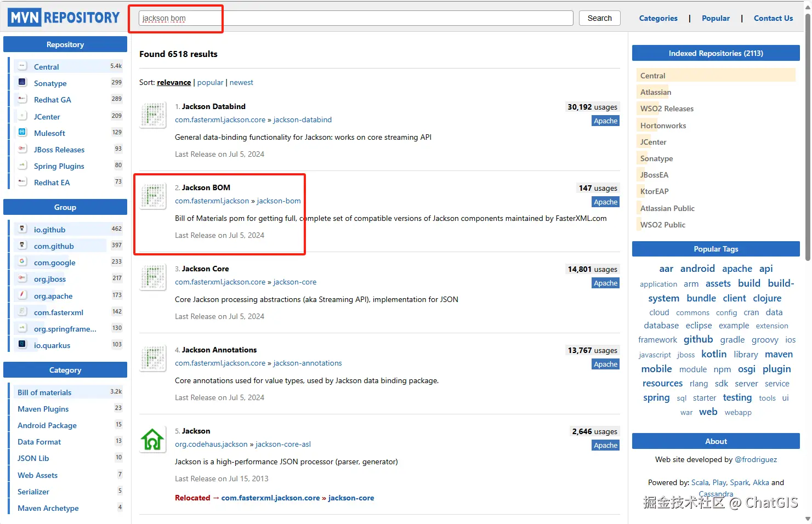This screenshot has width=812, height=524.
Task: Open the Categories menu
Action: [658, 18]
